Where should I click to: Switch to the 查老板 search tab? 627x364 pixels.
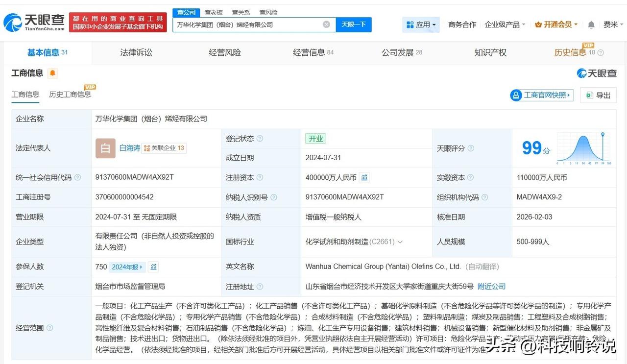(x=214, y=12)
